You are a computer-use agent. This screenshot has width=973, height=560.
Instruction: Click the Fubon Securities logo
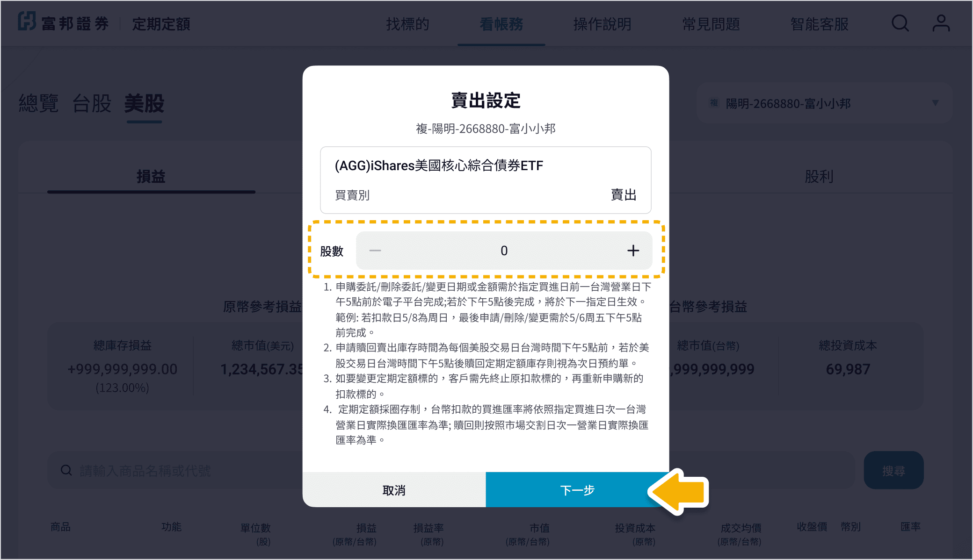[64, 23]
